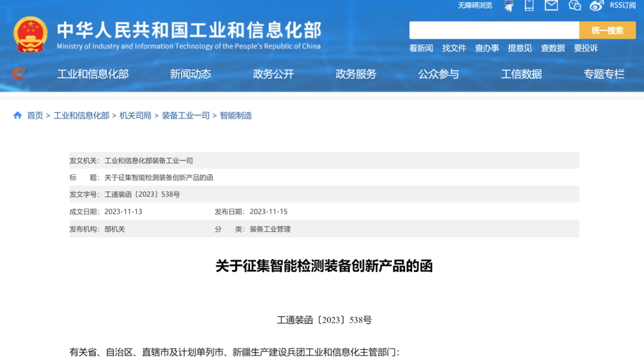Open 公众参与 navigation menu
Screen dimensions: 644x363
[439, 74]
